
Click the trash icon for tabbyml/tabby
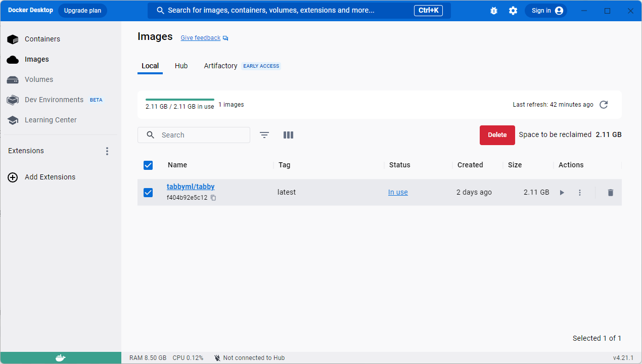coord(610,193)
